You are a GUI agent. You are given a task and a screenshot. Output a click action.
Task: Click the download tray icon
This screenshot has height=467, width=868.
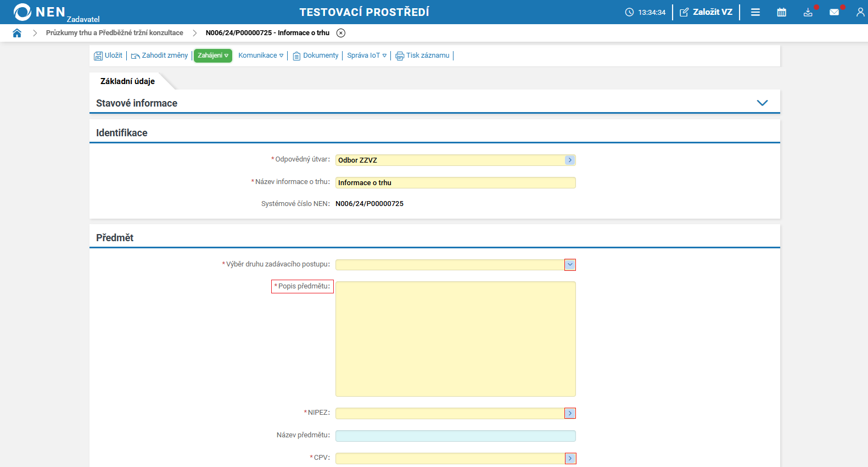[808, 12]
